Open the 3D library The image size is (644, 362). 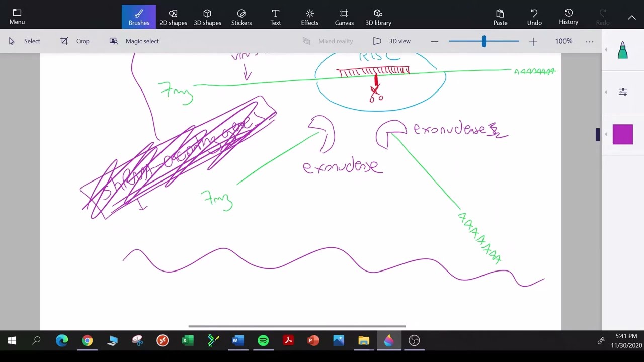click(378, 17)
